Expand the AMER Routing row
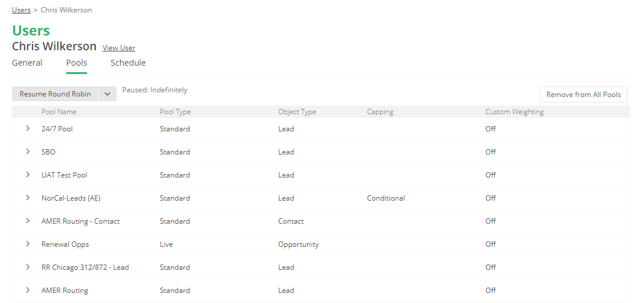 tap(28, 290)
